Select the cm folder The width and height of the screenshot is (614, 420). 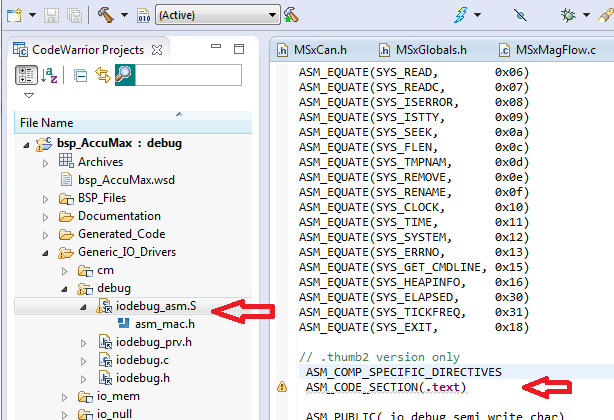105,270
